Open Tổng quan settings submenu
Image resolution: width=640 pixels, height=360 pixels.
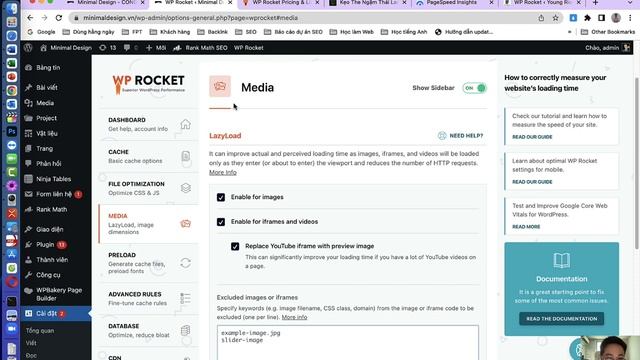pos(40,331)
